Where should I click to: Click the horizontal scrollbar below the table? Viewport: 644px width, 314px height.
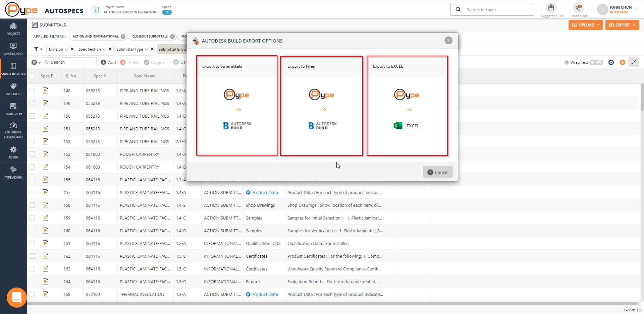pyautogui.click(x=332, y=304)
